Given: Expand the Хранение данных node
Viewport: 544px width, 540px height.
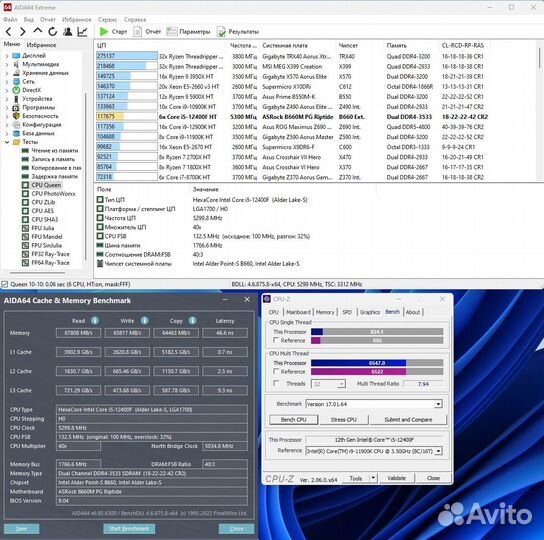Looking at the screenshot, I should pyautogui.click(x=7, y=73).
